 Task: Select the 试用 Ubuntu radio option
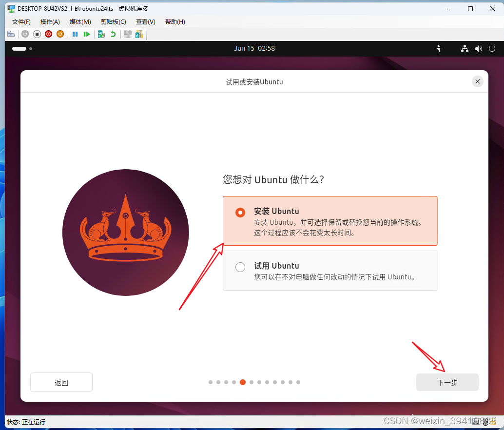pyautogui.click(x=240, y=267)
